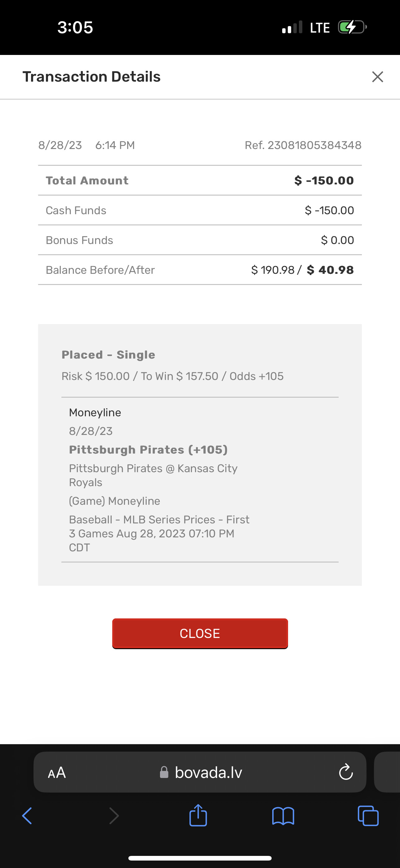Tap the Balance Before/After row
Screen dimensions: 400x868
pos(200,270)
